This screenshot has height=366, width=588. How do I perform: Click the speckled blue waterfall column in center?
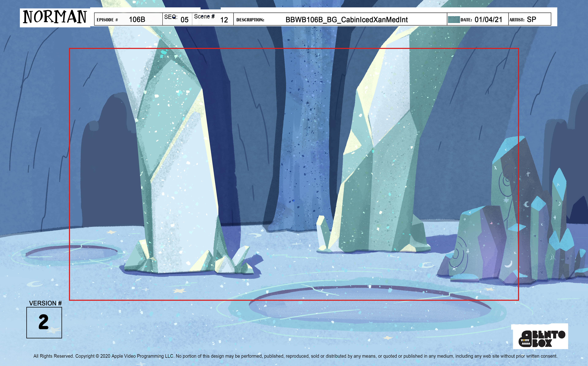[x=306, y=133]
